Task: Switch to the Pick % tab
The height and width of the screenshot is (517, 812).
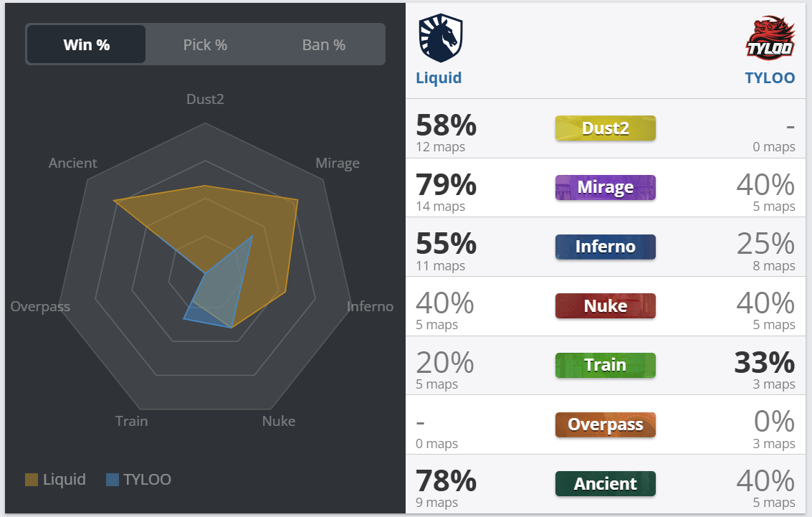Action: point(205,44)
